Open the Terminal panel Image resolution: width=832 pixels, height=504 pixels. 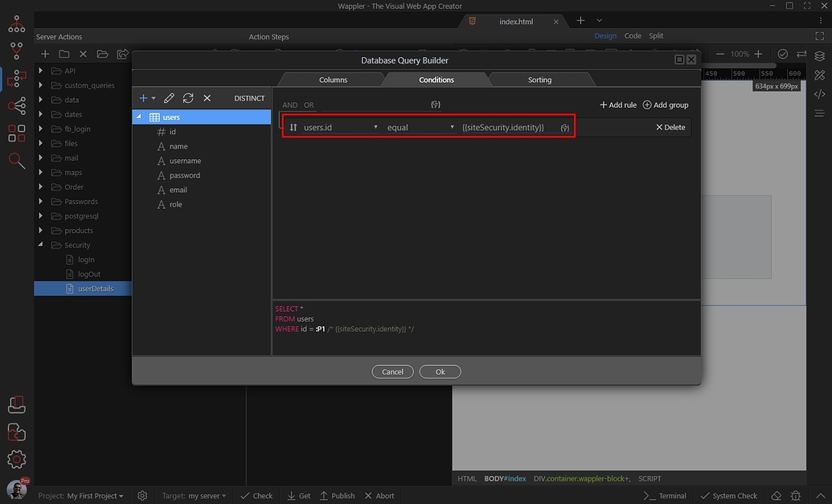coord(665,495)
